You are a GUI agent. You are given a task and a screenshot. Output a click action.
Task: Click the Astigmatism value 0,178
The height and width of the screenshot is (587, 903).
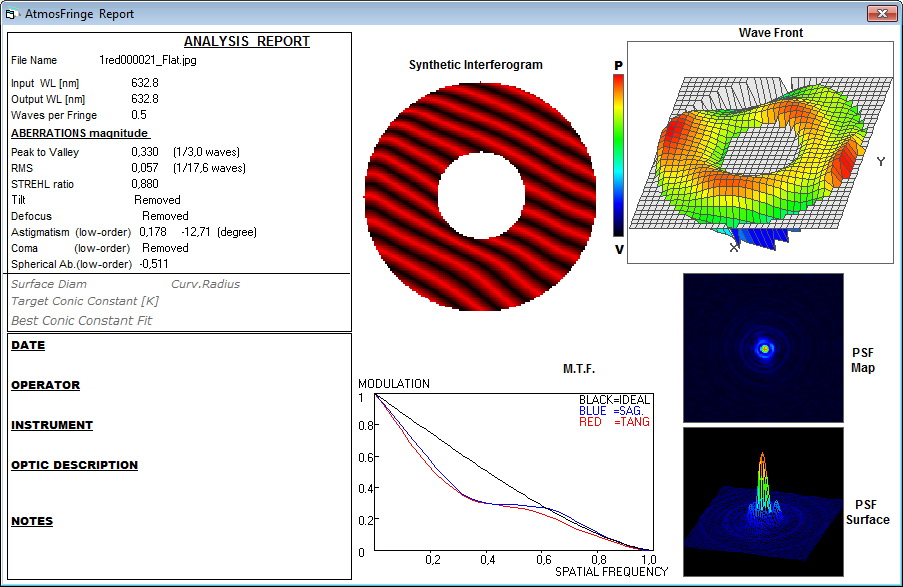153,232
